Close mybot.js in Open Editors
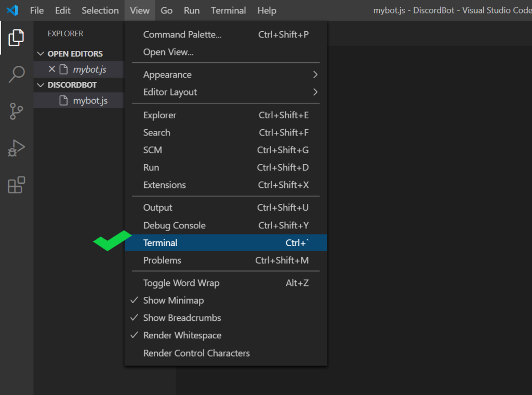 pyautogui.click(x=51, y=69)
